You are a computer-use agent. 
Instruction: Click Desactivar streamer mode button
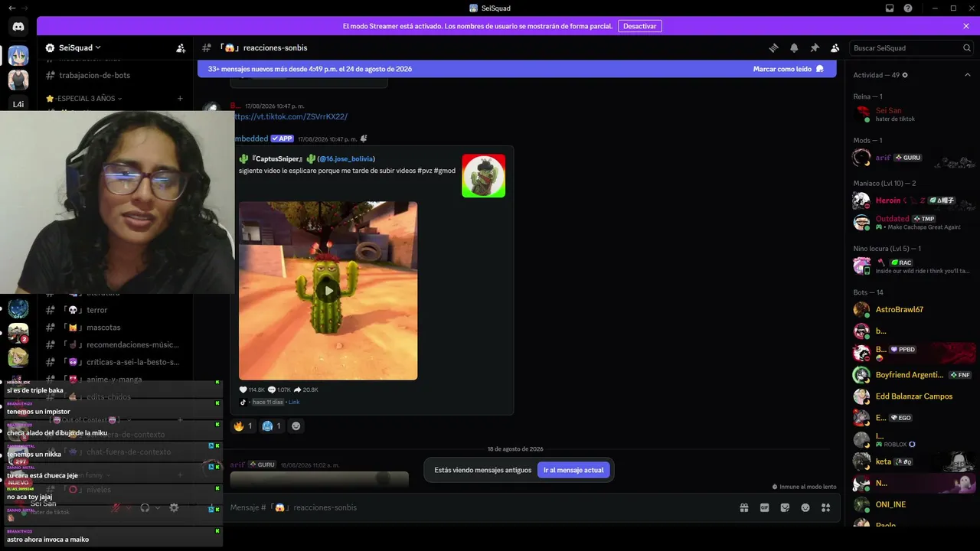[x=639, y=26]
